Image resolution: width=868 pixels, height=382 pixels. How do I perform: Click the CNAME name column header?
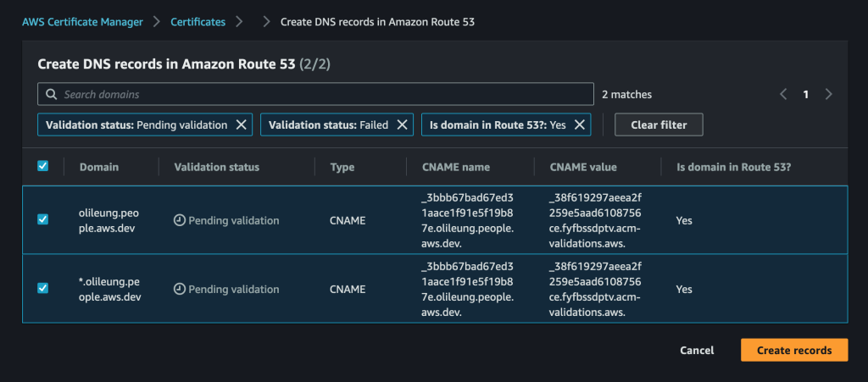point(455,167)
